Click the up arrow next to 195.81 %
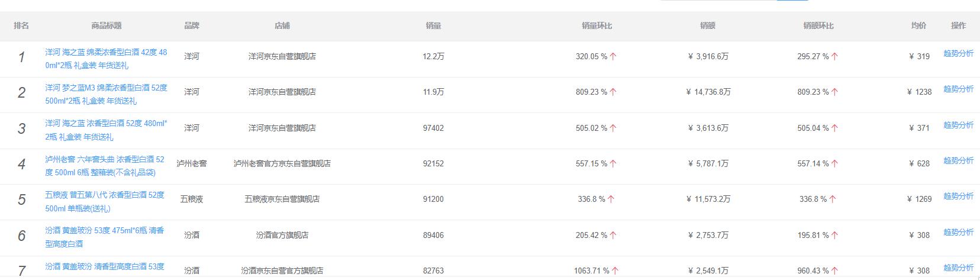This screenshot has width=980, height=280. coord(834,236)
